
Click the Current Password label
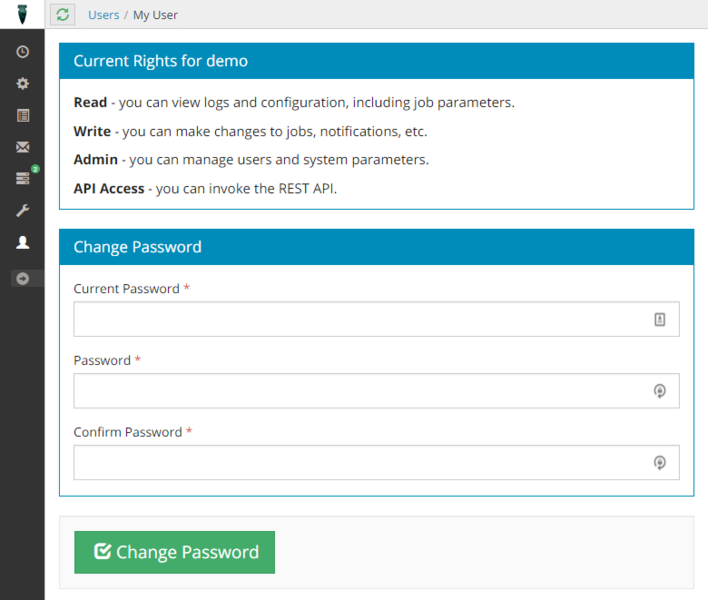[126, 289]
